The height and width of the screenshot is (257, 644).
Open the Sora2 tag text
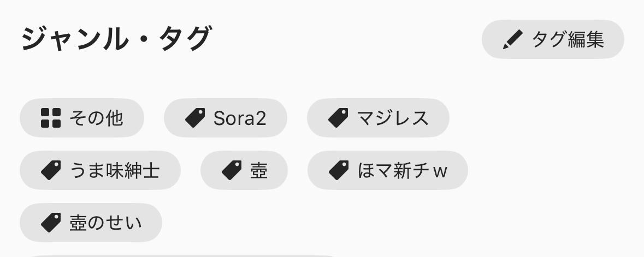pos(240,118)
